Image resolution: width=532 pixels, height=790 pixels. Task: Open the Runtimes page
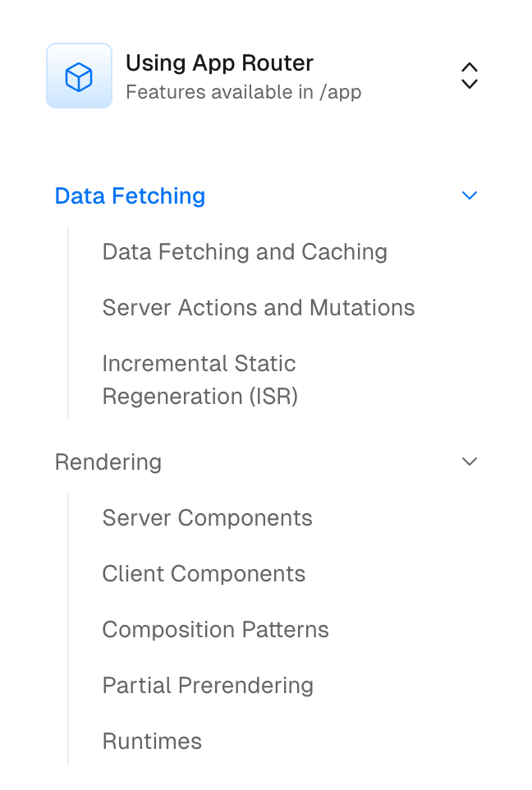152,742
